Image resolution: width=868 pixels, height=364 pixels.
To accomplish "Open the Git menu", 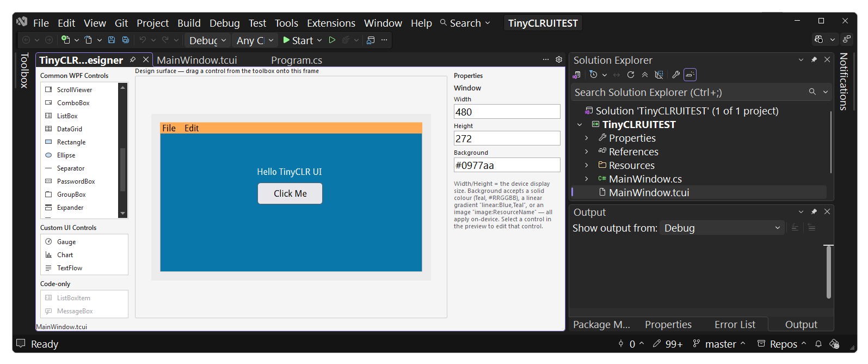I will (x=121, y=23).
